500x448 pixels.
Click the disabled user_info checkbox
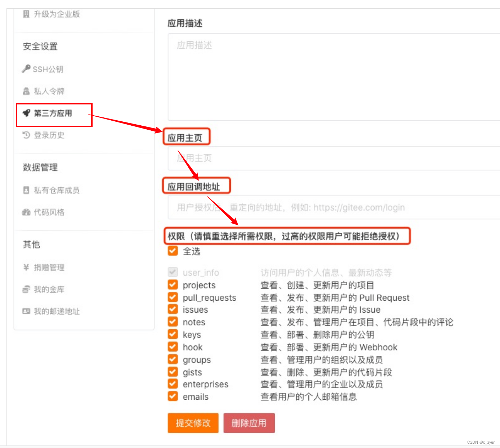tap(173, 272)
